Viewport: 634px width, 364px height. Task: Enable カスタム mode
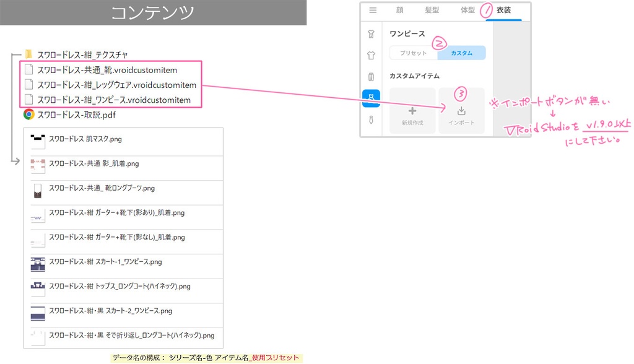tap(461, 53)
